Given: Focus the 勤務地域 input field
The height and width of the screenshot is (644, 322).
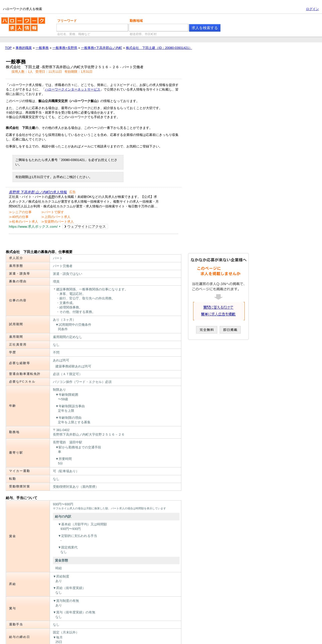Looking at the screenshot, I should [x=158, y=28].
